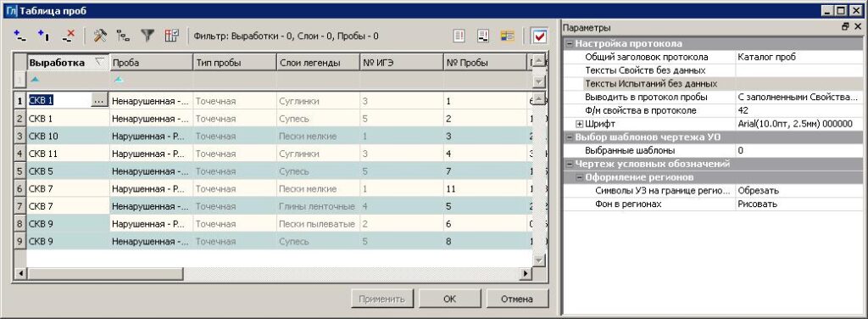
Task: Click the Отмена button
Action: [x=517, y=299]
